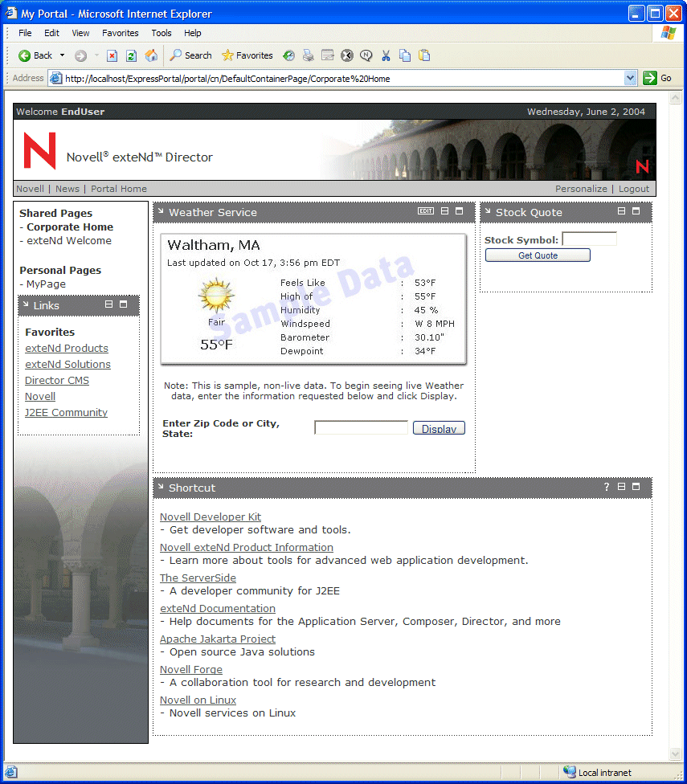Open MyPage personal page
Image resolution: width=687 pixels, height=784 pixels.
(x=46, y=284)
